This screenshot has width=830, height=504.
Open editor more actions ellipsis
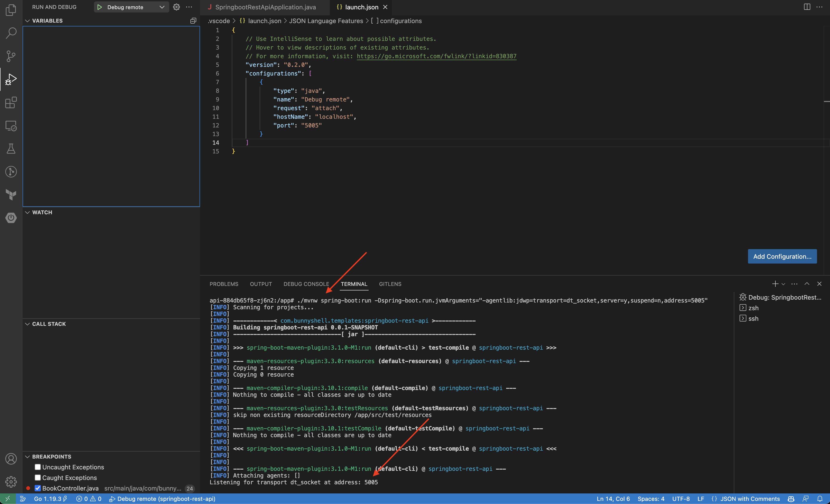click(x=820, y=7)
